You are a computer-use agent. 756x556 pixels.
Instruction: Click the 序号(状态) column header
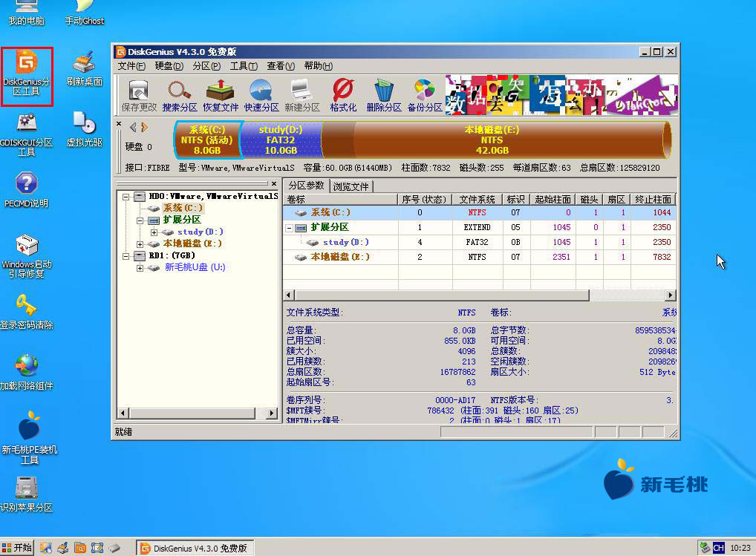424,199
